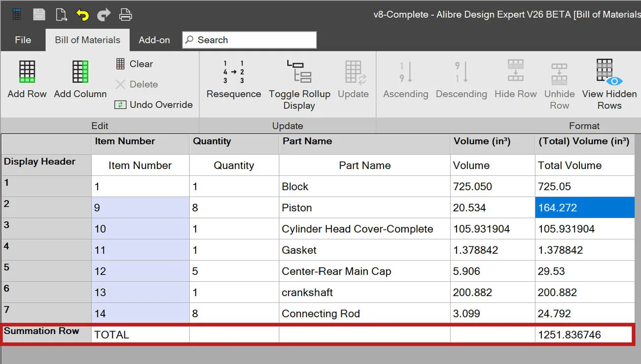Click Unhide Row button
Viewport: 641px width, 364px height.
(x=560, y=85)
